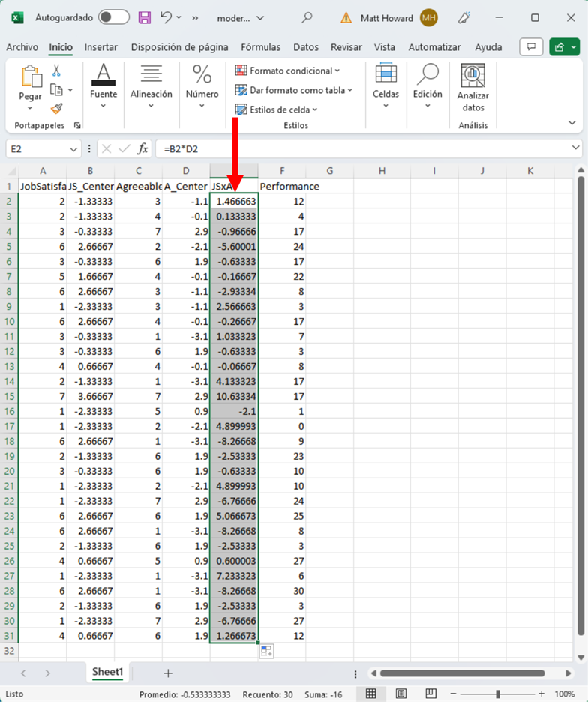Viewport: 588px width, 702px height.
Task: Open the Insertar ribbon tab
Action: [x=101, y=47]
